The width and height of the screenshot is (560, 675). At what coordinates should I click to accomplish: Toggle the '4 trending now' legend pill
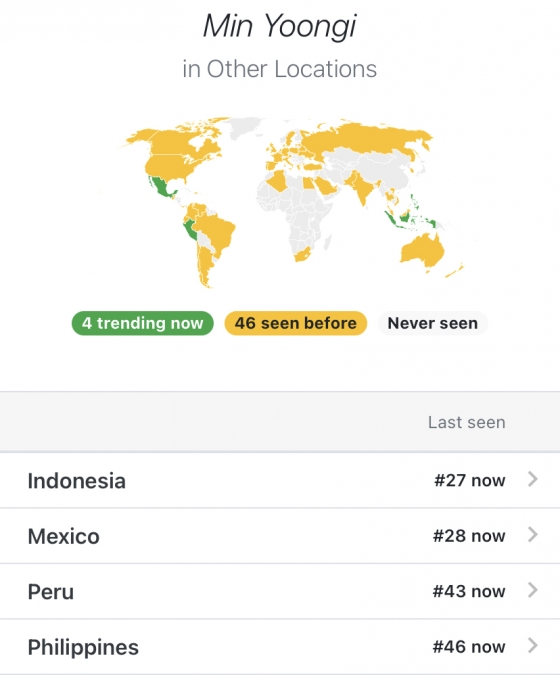tap(142, 323)
